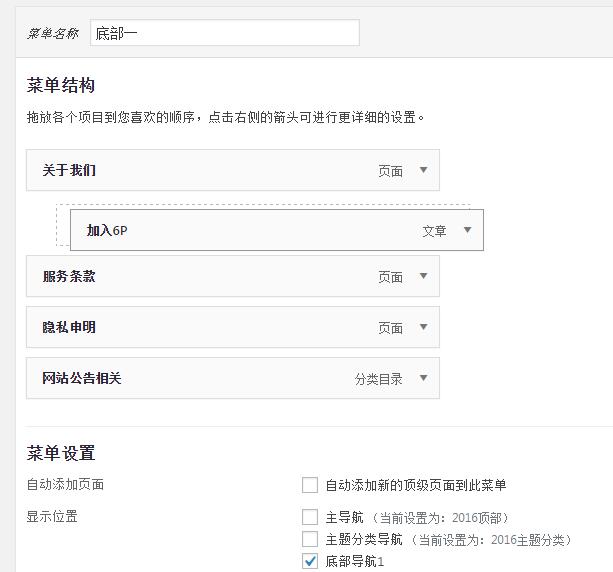The height and width of the screenshot is (572, 613).
Task: Uncheck the 底部导航1 checkbox
Action: 310,562
